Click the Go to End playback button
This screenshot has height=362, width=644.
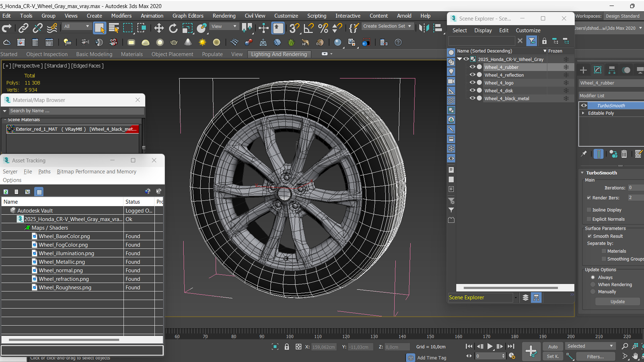coord(511,347)
